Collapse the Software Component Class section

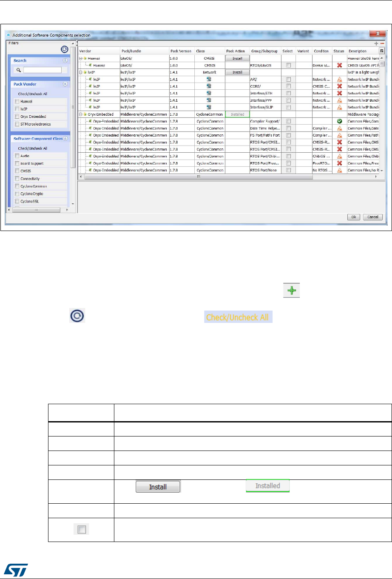point(65,139)
